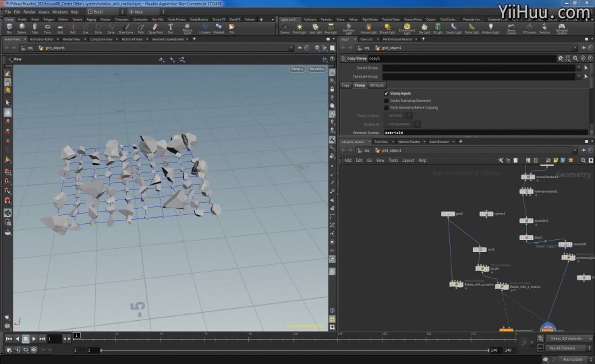Click the Camera shelf tool

[285, 28]
